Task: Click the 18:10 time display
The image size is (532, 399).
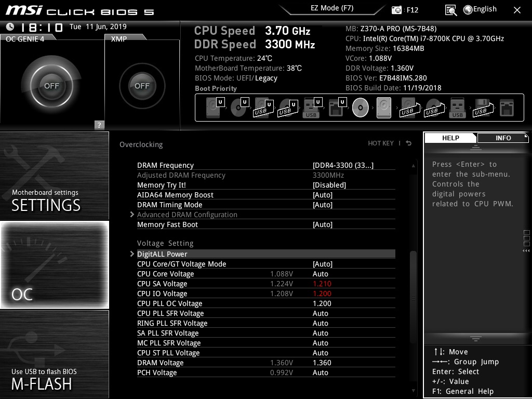Action: point(42,27)
